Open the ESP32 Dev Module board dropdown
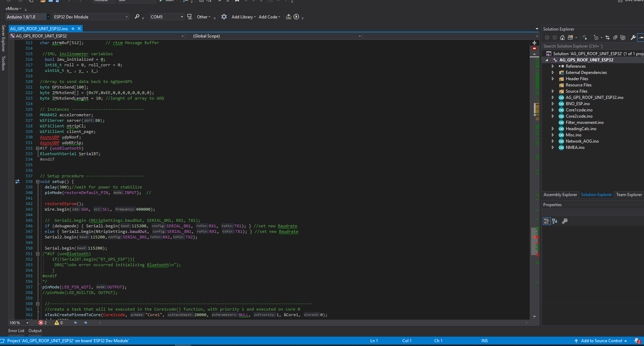The image size is (644, 346). (127, 17)
